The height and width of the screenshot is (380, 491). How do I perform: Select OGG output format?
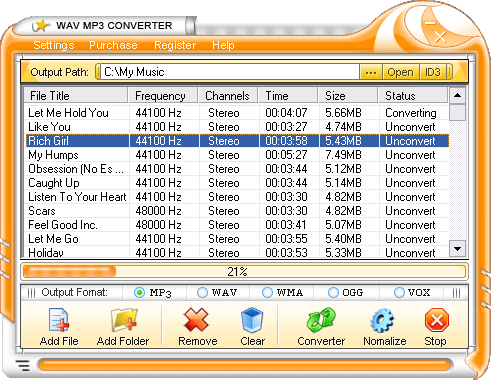tap(333, 293)
